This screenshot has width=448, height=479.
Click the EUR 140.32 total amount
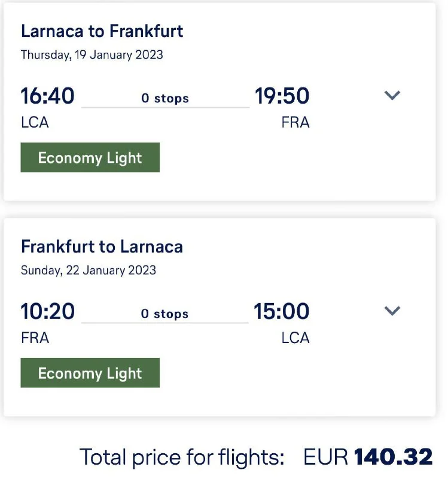[x=368, y=457]
